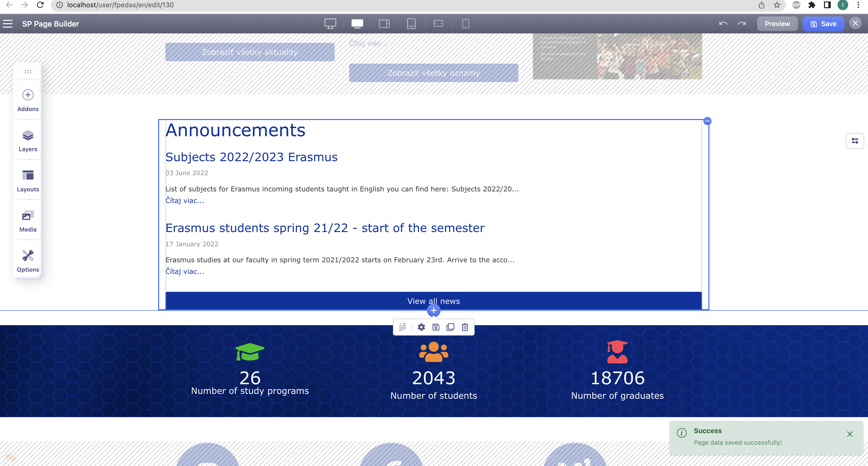Select the active laptop device view

(357, 24)
